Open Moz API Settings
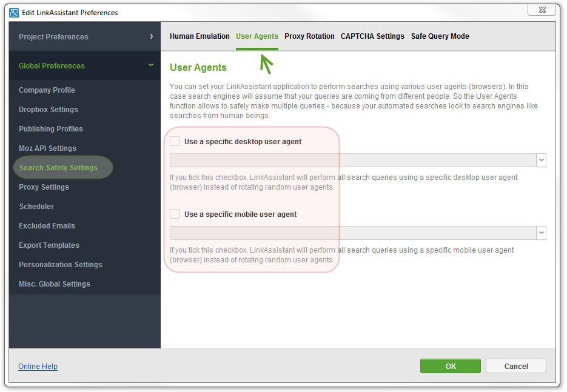Viewport: 567px width, 392px height. [x=48, y=148]
